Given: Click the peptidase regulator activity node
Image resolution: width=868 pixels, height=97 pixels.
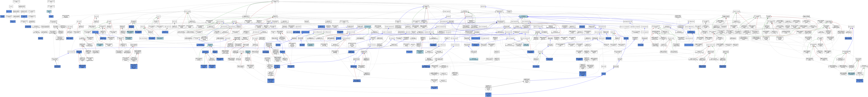Looking at the screenshot, I should pos(32,16).
